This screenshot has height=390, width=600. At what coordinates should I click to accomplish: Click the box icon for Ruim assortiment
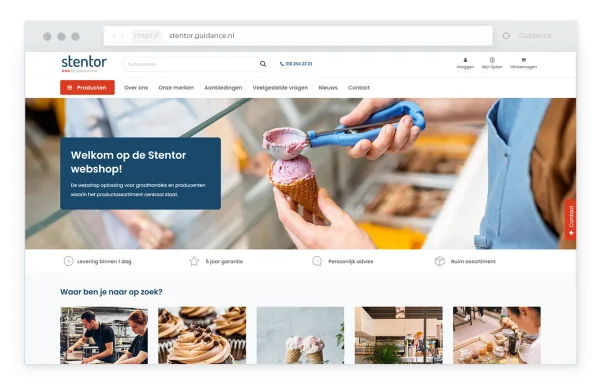pos(440,261)
